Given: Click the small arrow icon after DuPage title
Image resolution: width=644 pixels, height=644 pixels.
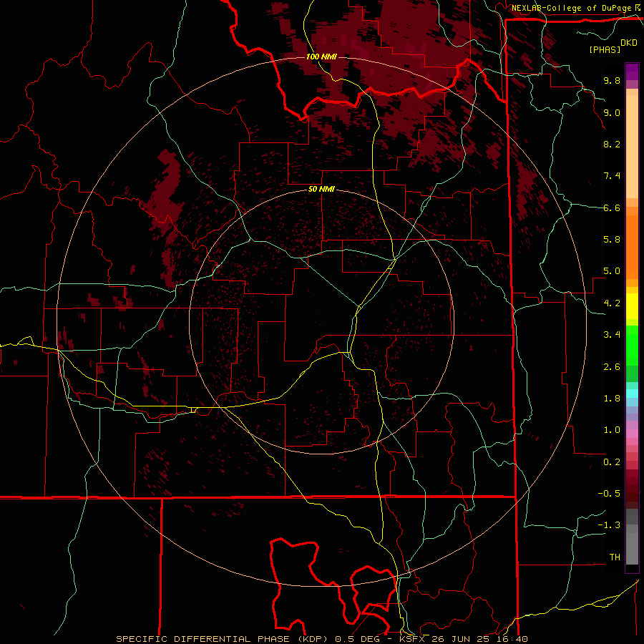Looking at the screenshot, I should 638,7.
